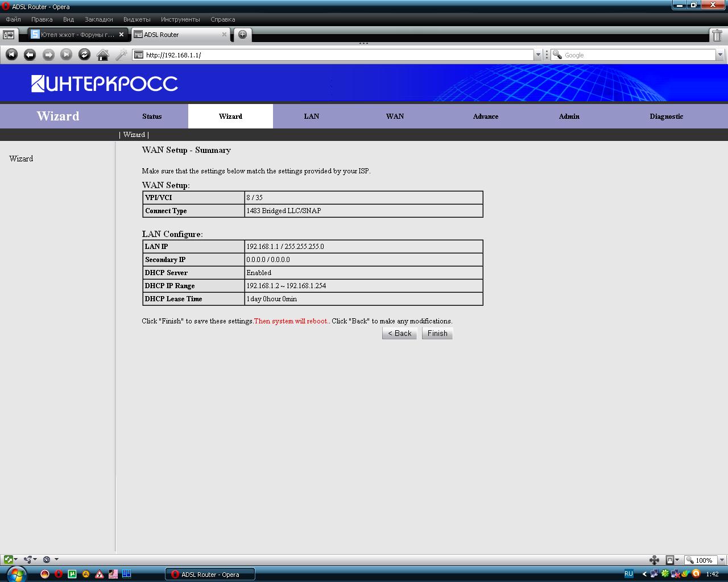Switch to the WAN tab of the router
This screenshot has height=582, width=728.
(x=395, y=116)
